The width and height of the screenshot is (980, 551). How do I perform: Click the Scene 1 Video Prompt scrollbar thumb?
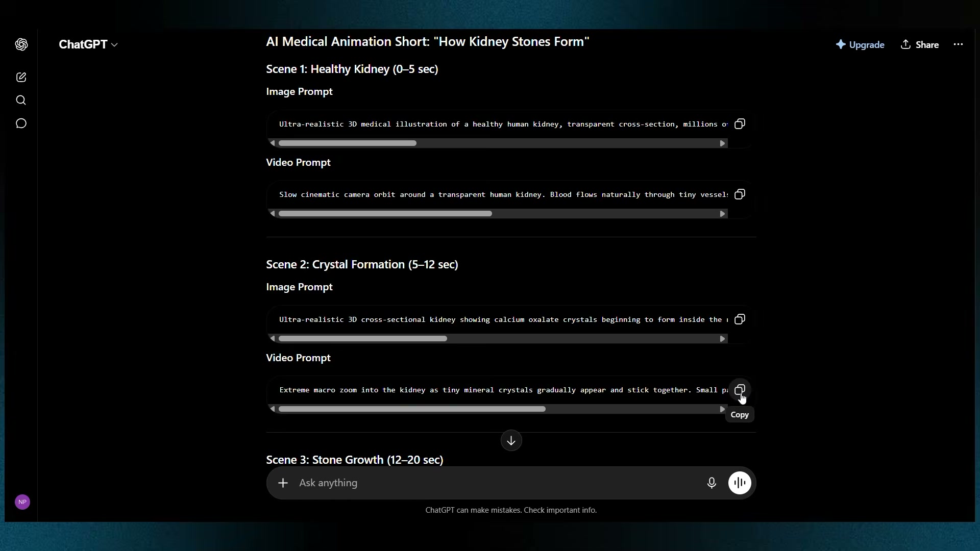[385, 214]
